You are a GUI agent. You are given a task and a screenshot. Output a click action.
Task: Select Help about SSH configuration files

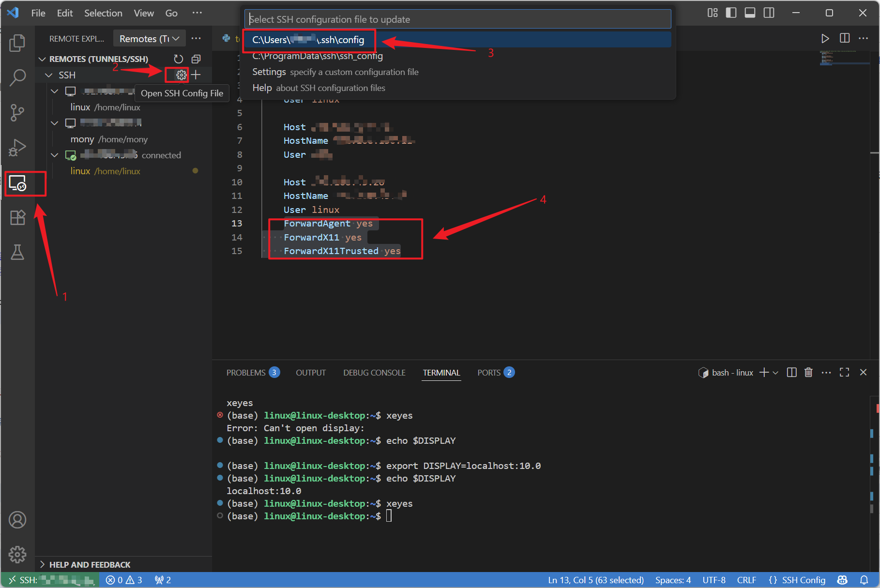(457, 88)
